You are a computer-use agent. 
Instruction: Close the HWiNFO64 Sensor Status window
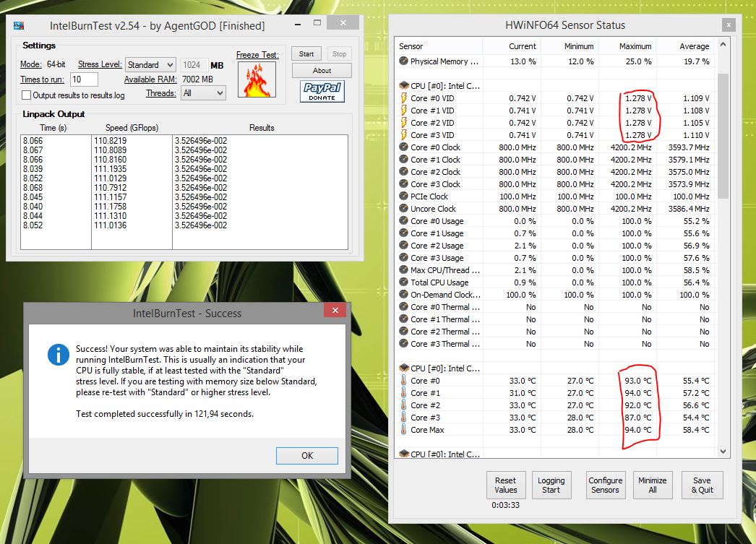pyautogui.click(x=729, y=25)
